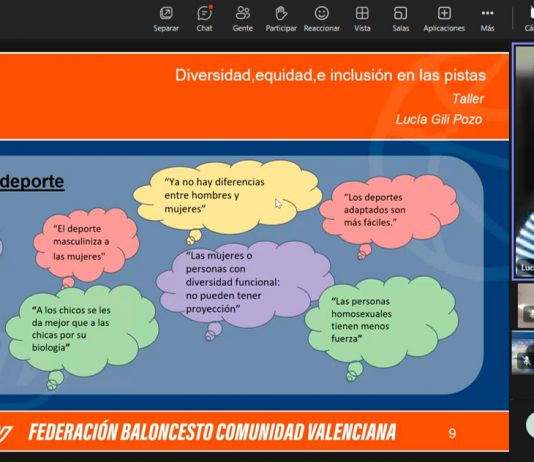Select the second participant video thumbnail
Viewport: 534px width, 462px height.
click(526, 306)
